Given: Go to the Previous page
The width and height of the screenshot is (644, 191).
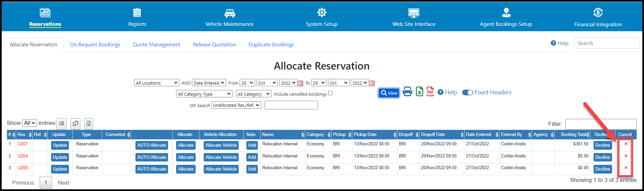Looking at the screenshot, I should point(23,183).
